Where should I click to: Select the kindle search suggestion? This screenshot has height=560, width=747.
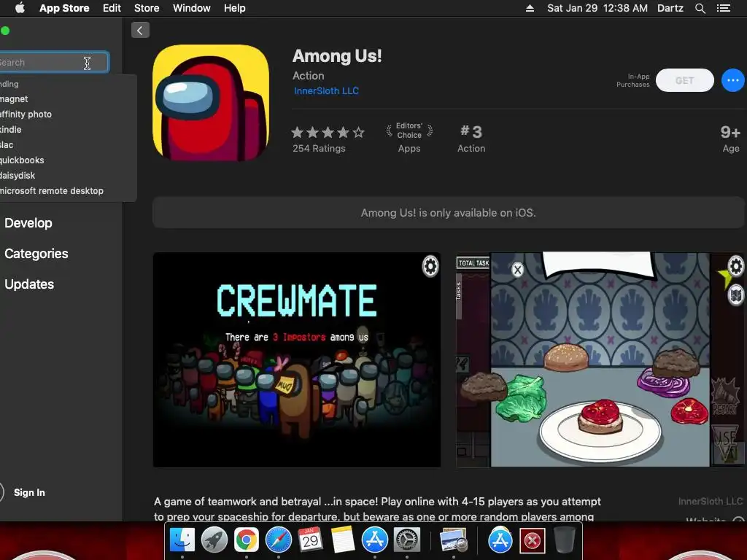pyautogui.click(x=11, y=130)
